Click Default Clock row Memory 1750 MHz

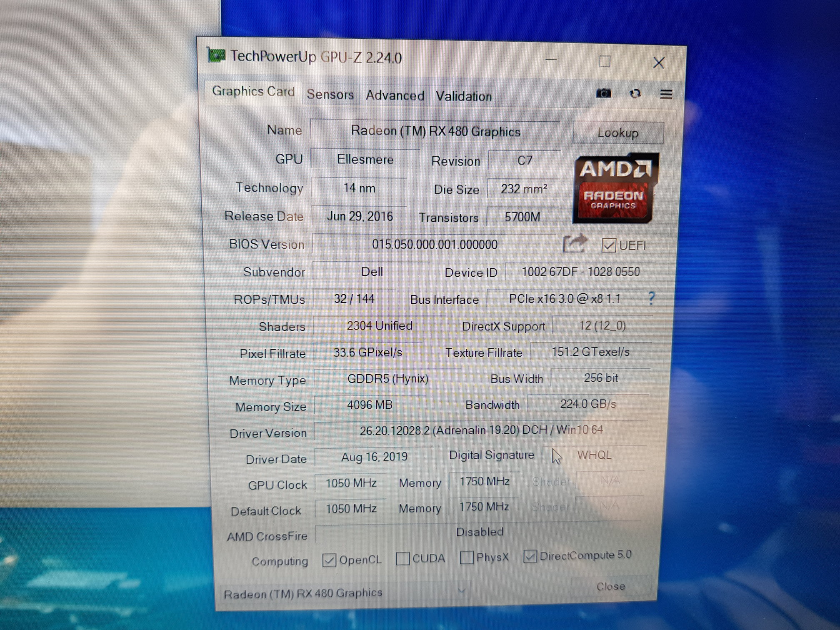click(x=484, y=507)
